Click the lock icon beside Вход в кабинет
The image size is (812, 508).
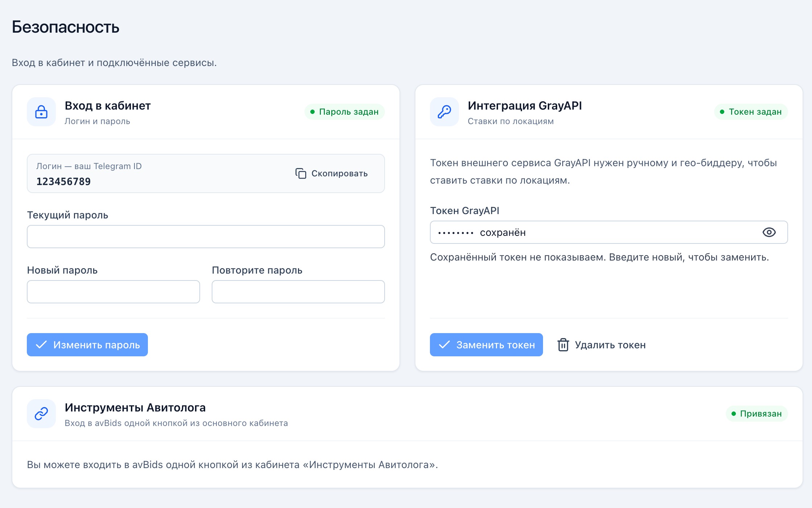click(x=41, y=112)
